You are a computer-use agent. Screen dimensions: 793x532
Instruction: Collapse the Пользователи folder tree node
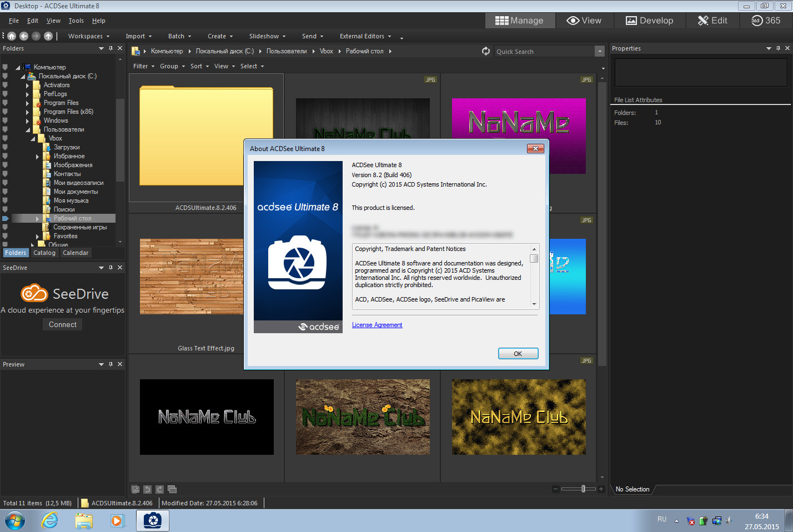pos(28,130)
